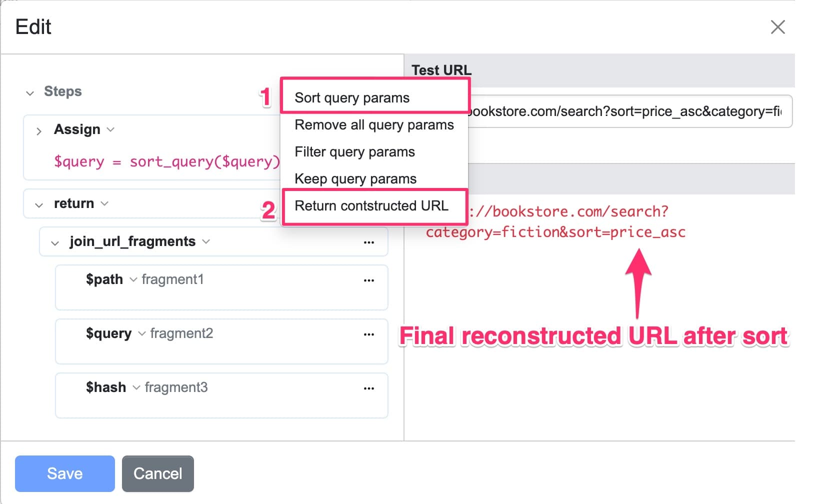819x504 pixels.
Task: Open the fragment selector next to $path
Action: pos(133,280)
